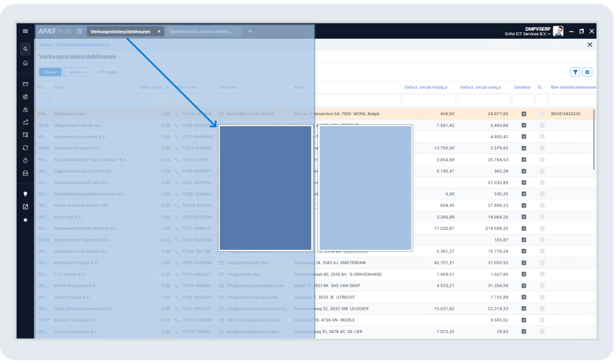
Task: Expand the Verkooprelaties/debiteuren title chevron
Action: tap(120, 57)
